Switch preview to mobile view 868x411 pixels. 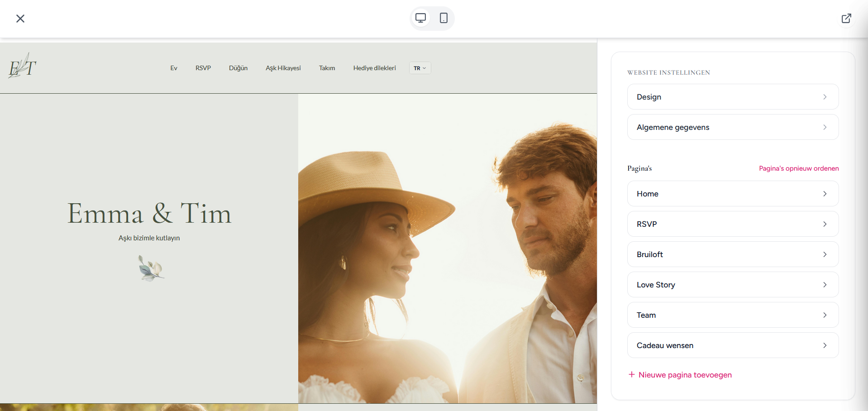(x=443, y=18)
